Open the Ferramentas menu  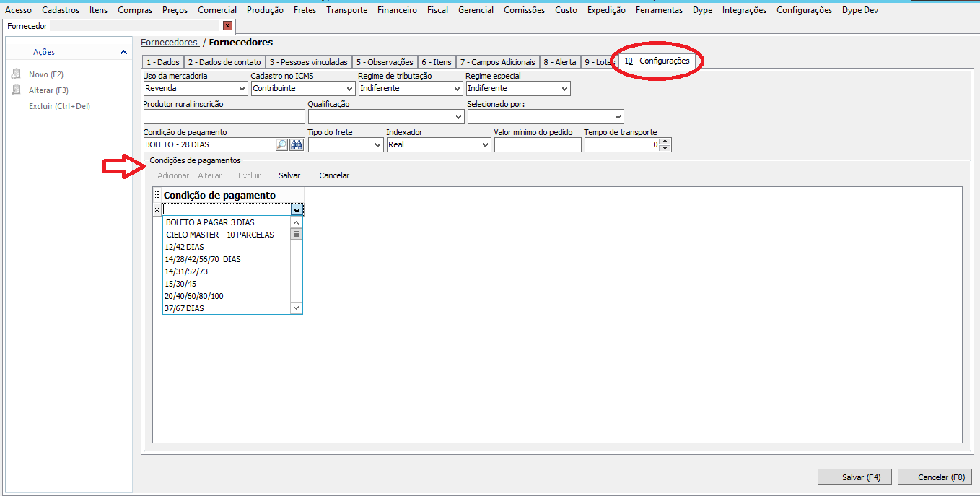659,10
